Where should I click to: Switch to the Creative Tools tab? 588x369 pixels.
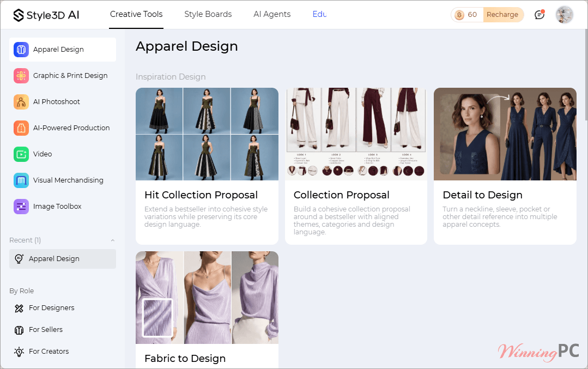(x=136, y=14)
